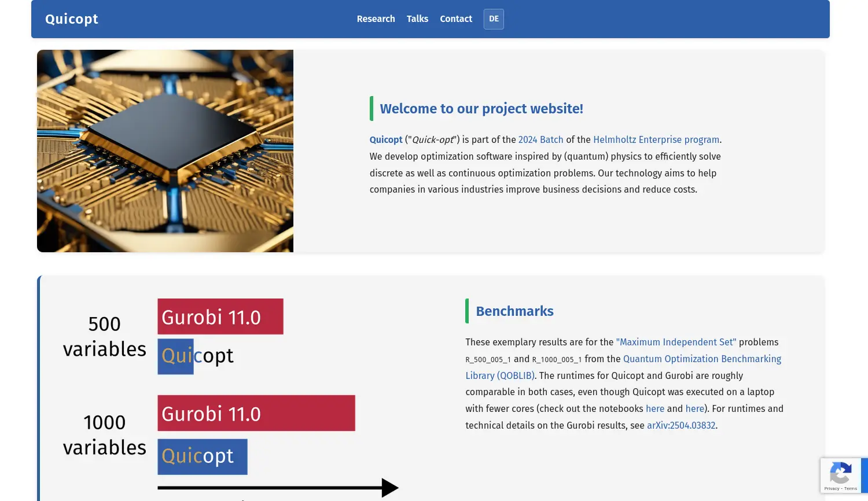The width and height of the screenshot is (868, 501).
Task: Click the Quicopt site logo
Action: 72,19
